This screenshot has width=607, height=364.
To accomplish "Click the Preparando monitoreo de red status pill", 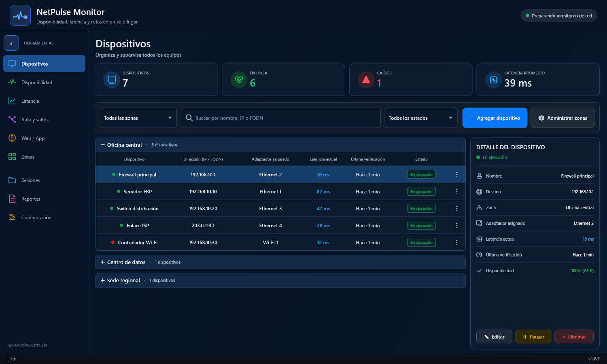I will click(x=559, y=15).
